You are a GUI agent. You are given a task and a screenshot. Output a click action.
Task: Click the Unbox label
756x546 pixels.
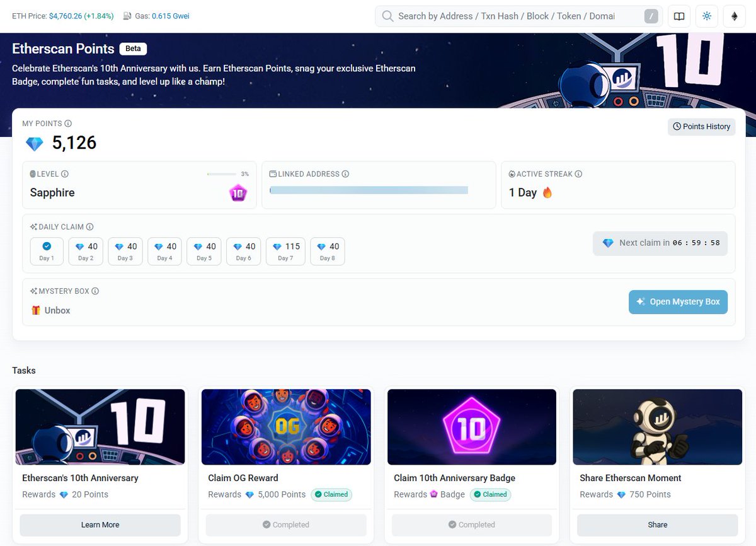[x=57, y=310]
